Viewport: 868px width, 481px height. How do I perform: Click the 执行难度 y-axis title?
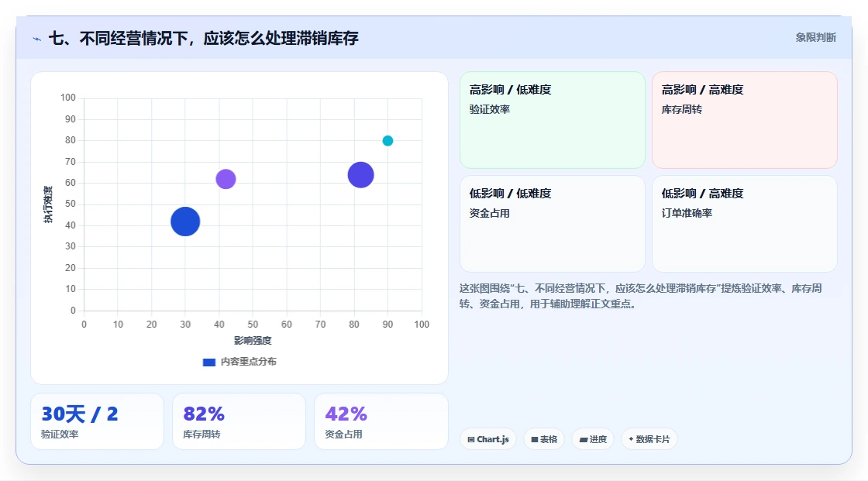48,204
